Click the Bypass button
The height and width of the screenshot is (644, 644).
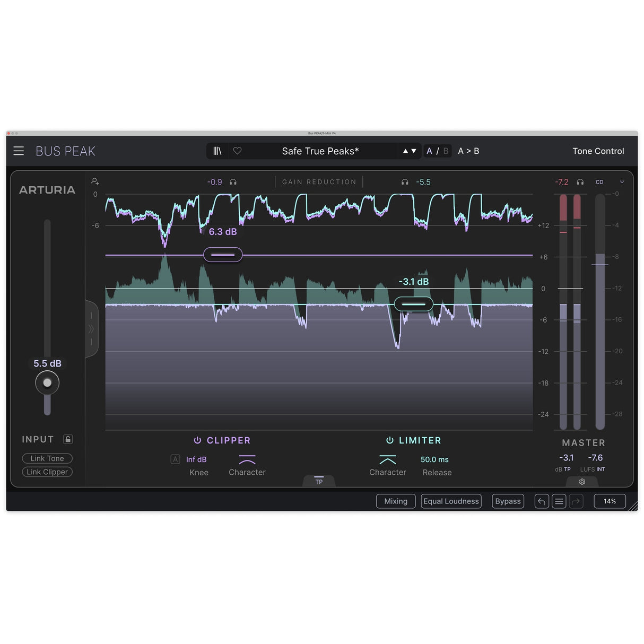[507, 501]
